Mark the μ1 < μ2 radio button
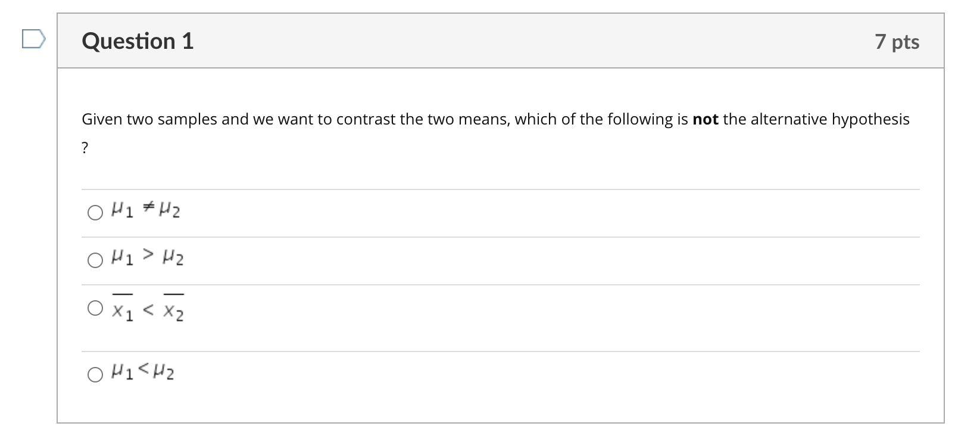This screenshot has width=980, height=448. tap(95, 375)
